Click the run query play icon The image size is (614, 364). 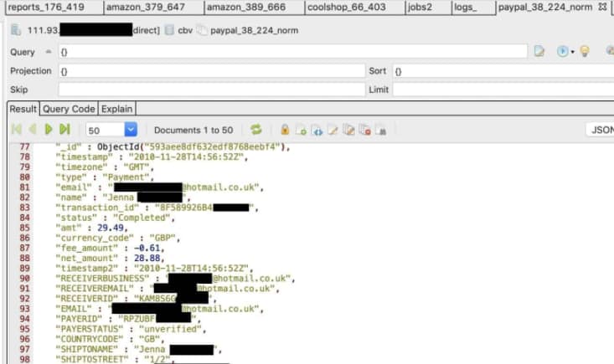pyautogui.click(x=563, y=52)
